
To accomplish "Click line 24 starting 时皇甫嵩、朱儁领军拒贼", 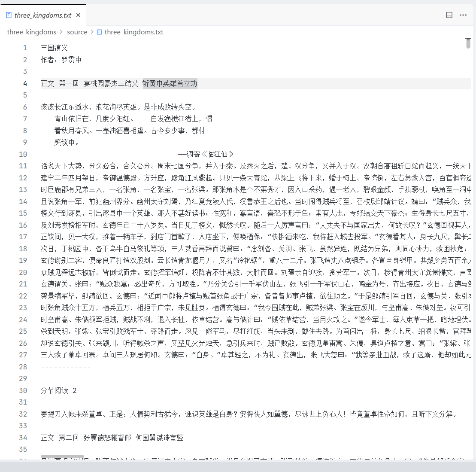I will tap(256, 320).
